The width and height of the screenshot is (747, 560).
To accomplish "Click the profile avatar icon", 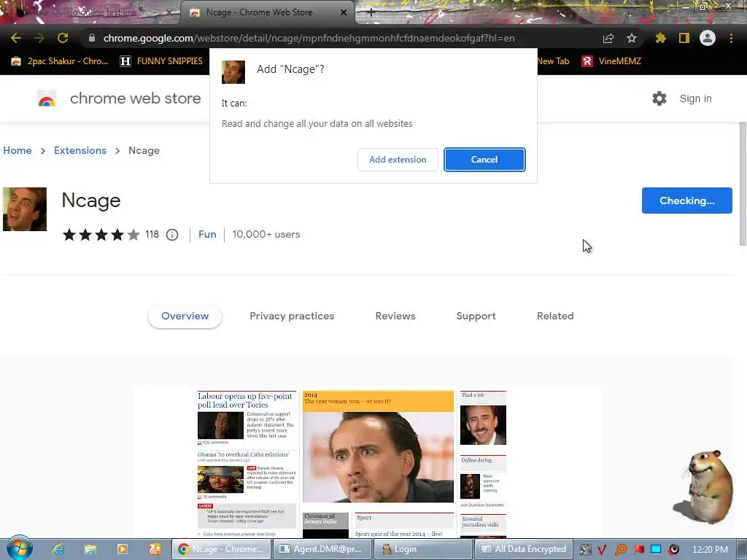I will point(708,38).
